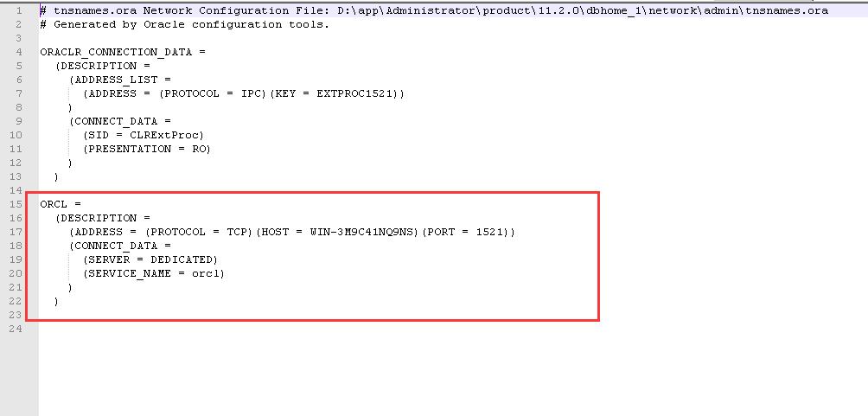868x416 pixels.
Task: Click ORACLR_CONNECTION_DATA on line 4
Action: 116,52
